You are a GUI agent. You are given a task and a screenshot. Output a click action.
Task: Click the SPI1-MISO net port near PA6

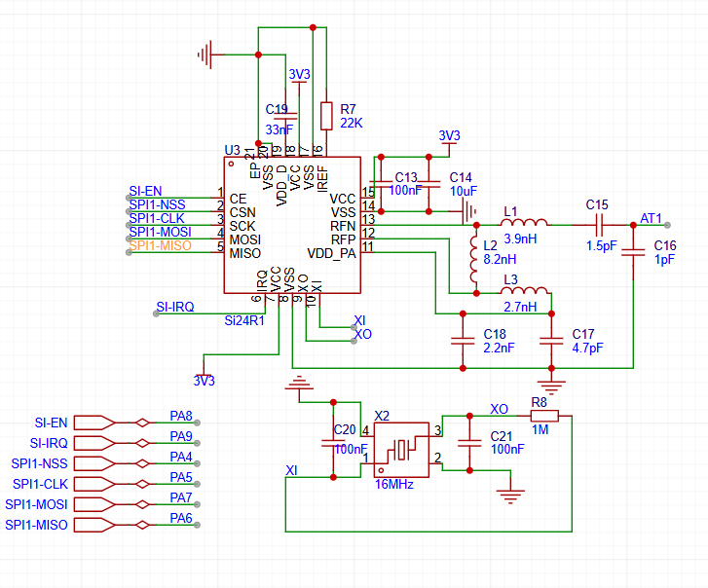(107, 526)
